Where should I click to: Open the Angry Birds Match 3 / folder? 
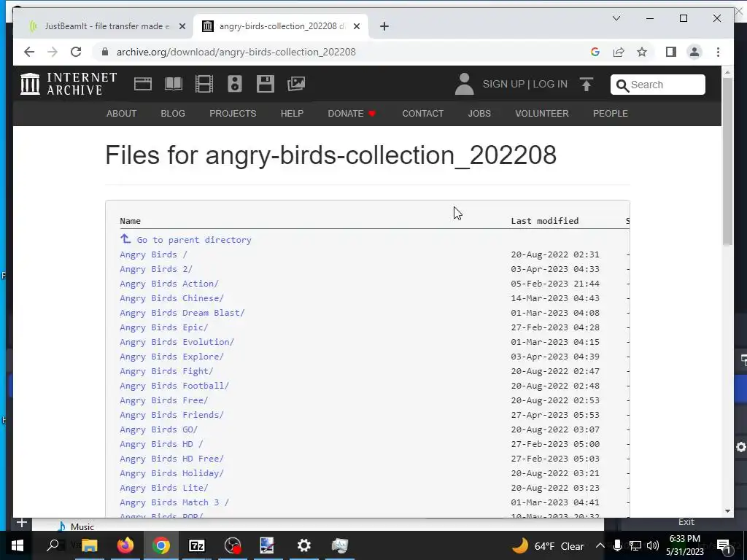pos(174,502)
